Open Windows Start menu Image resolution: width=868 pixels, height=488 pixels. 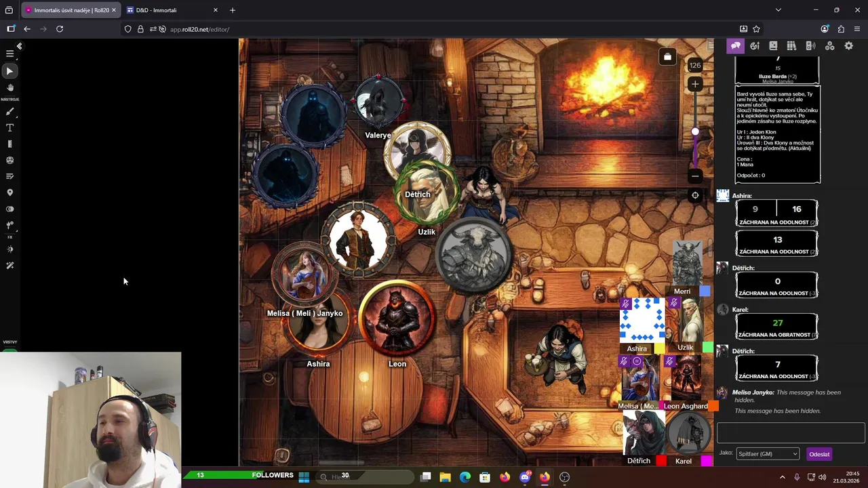coord(304,477)
